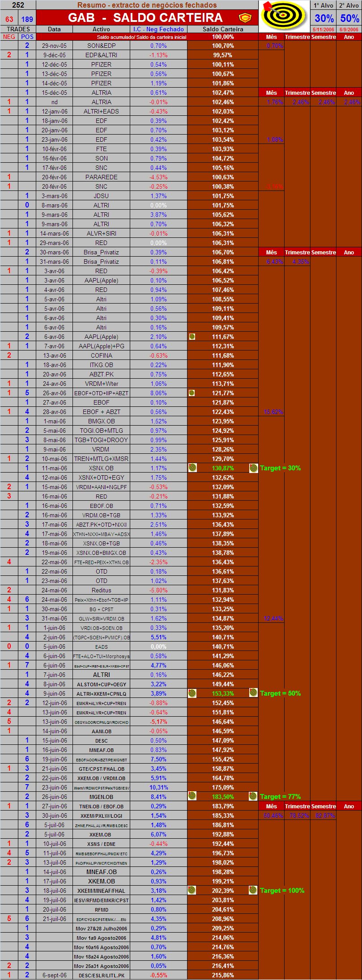This screenshot has height=980, width=362.
Task: Select the 'Saldo Carteira' column header
Action: click(223, 29)
